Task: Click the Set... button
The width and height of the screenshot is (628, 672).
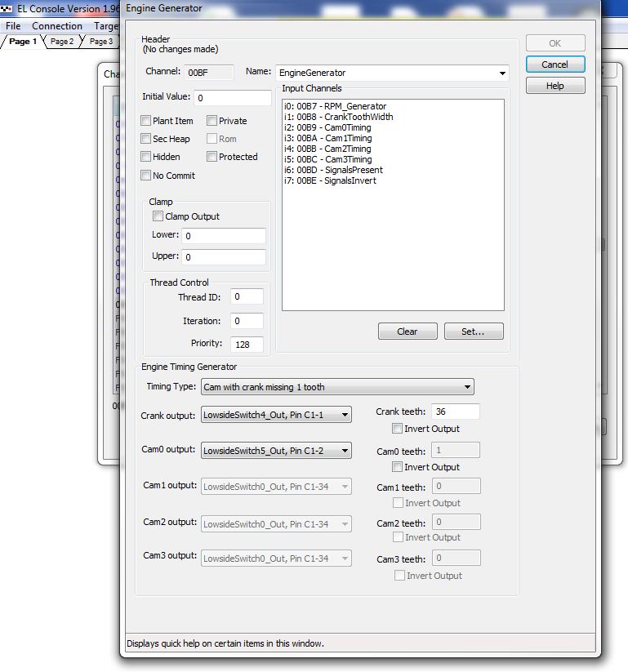Action: pos(474,332)
